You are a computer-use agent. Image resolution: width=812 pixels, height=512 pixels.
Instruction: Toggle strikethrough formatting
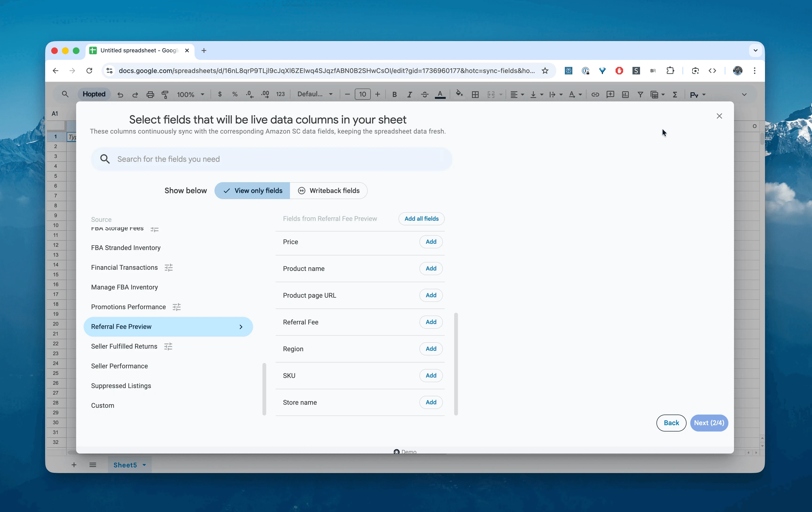tap(425, 95)
